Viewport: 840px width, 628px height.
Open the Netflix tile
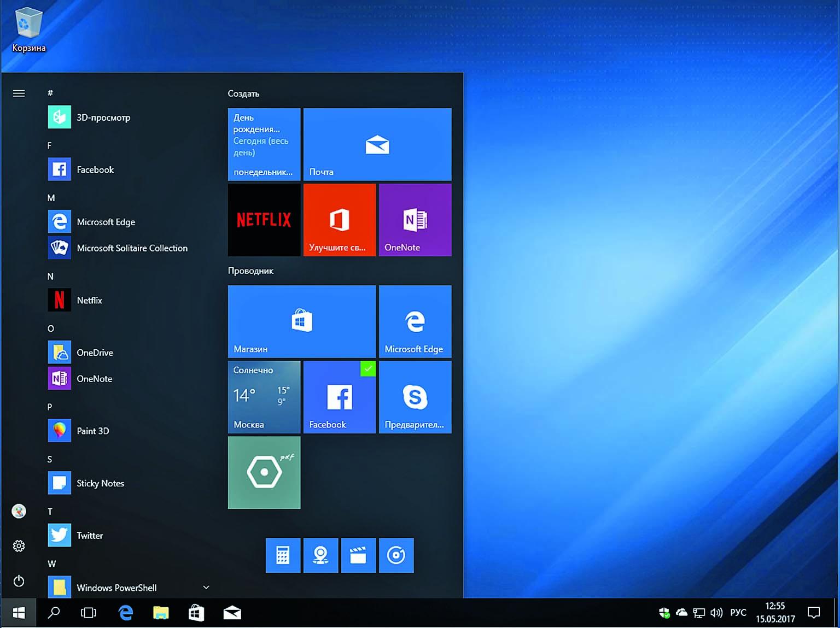pyautogui.click(x=264, y=220)
